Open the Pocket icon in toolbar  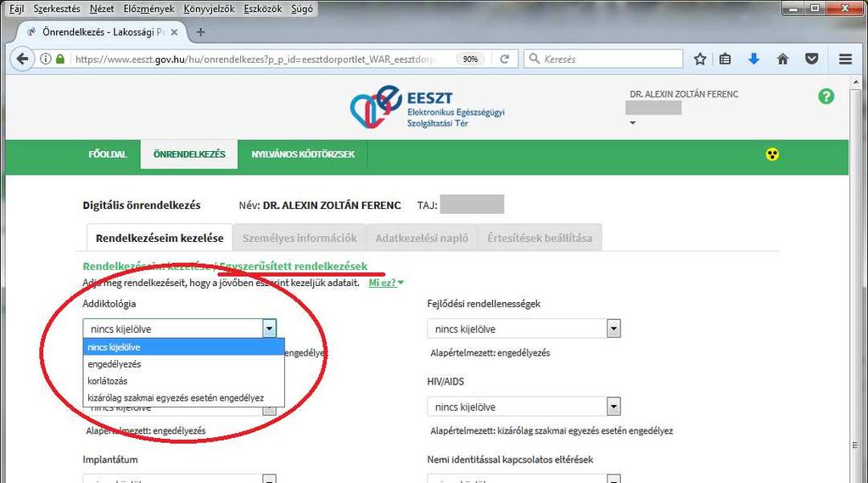pos(811,59)
